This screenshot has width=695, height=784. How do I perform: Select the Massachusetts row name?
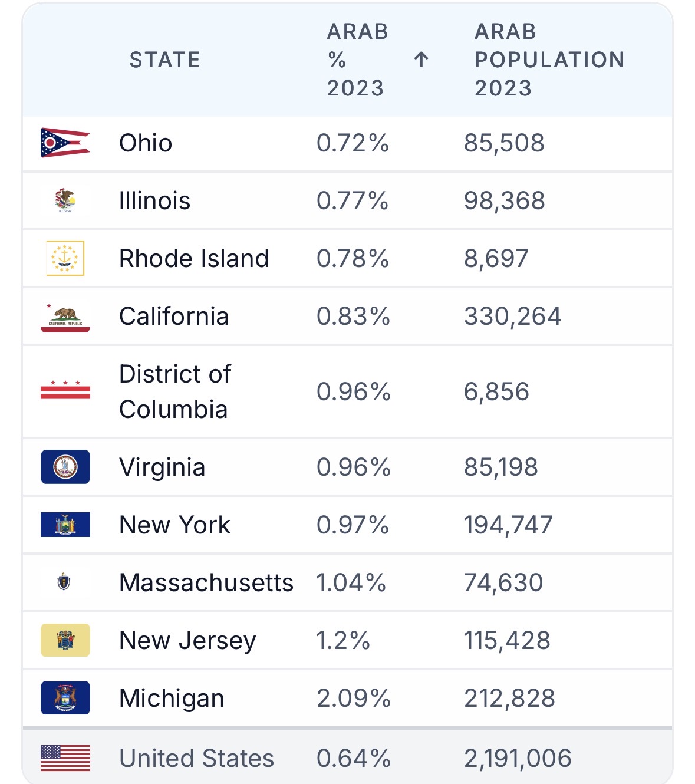tap(206, 583)
